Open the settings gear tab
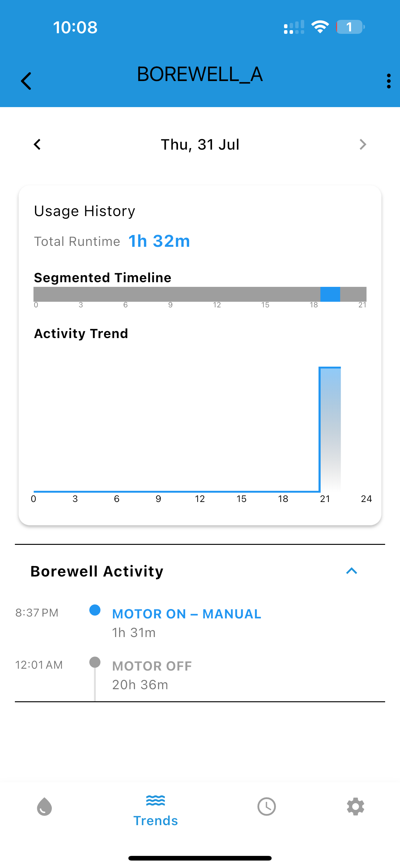The height and width of the screenshot is (868, 400). coord(356,807)
